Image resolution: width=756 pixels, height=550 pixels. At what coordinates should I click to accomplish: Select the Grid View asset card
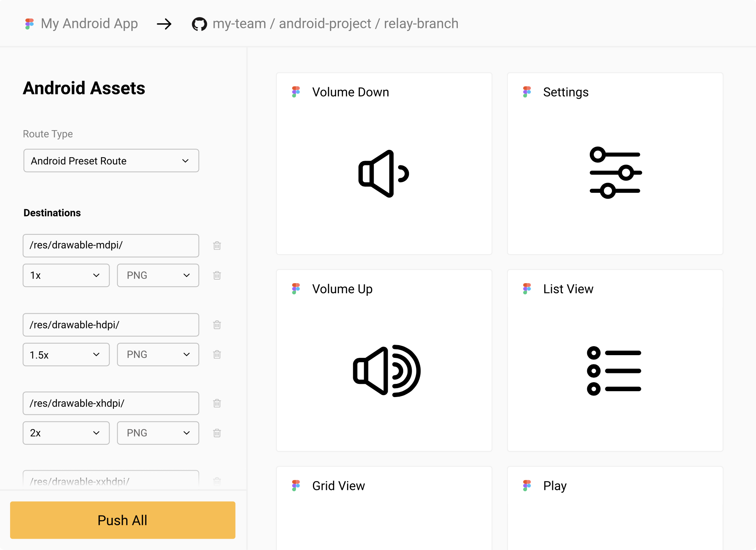click(384, 507)
